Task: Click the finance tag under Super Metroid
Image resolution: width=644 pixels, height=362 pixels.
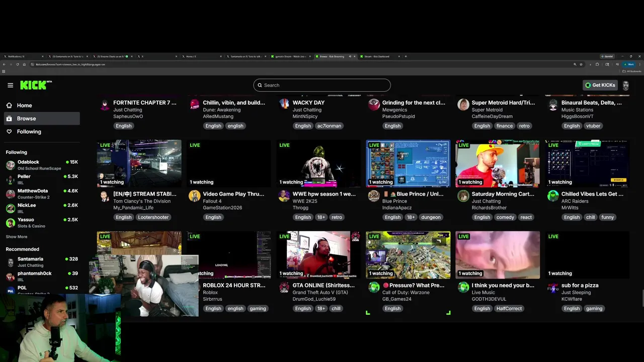Action: click(505, 126)
